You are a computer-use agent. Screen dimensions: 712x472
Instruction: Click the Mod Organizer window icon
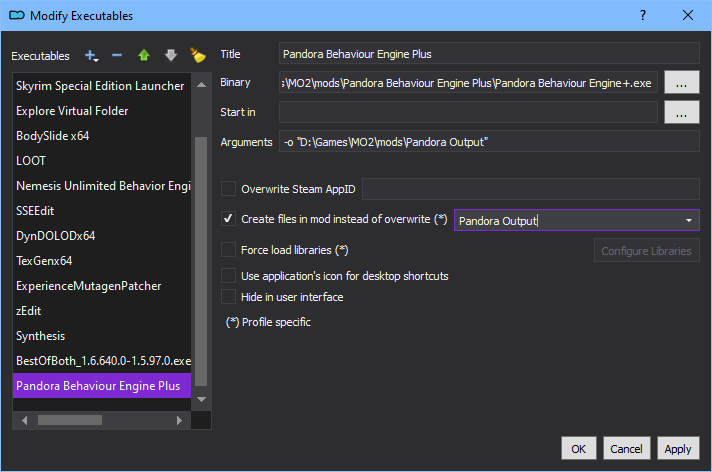17,15
